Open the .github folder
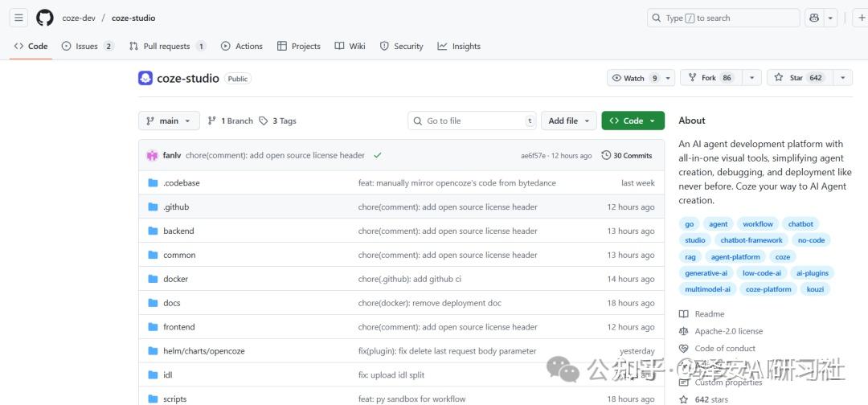Image resolution: width=868 pixels, height=405 pixels. 176,207
